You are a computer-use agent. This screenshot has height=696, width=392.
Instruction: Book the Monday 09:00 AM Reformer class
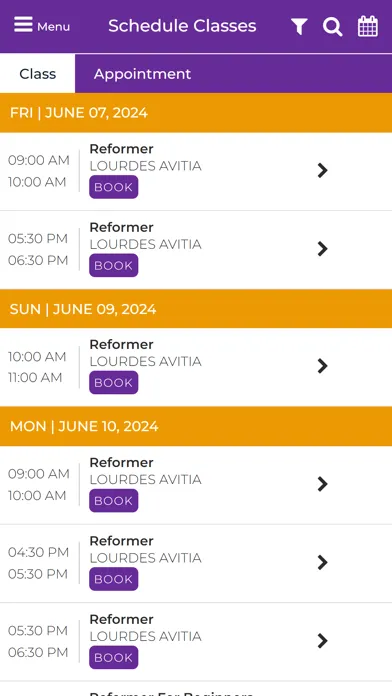[x=114, y=501]
